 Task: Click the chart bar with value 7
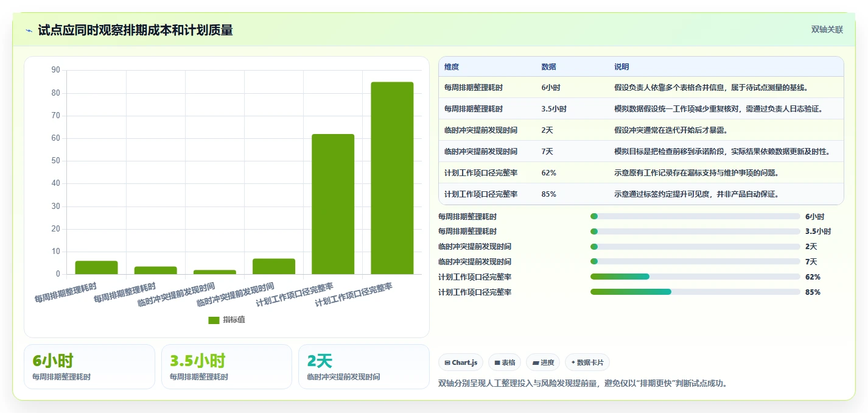tap(274, 267)
